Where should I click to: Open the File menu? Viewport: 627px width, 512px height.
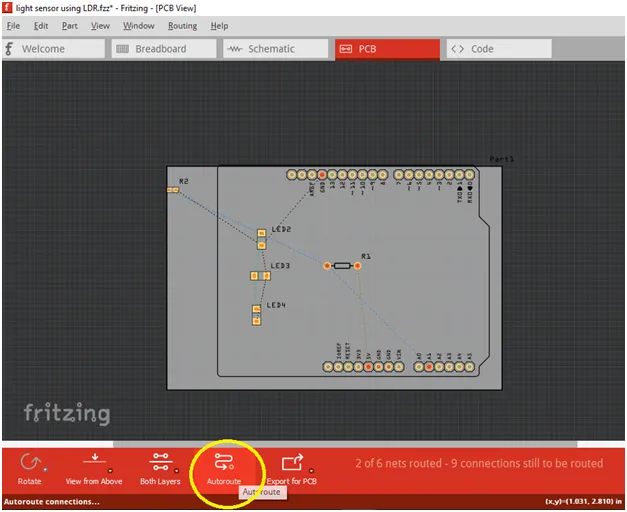pos(13,26)
